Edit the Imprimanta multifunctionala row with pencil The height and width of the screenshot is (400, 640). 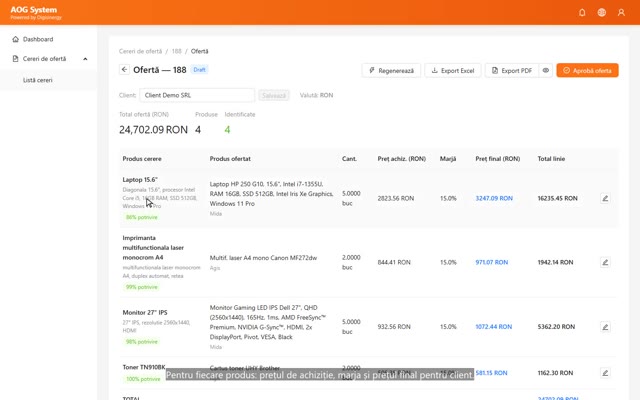point(605,262)
